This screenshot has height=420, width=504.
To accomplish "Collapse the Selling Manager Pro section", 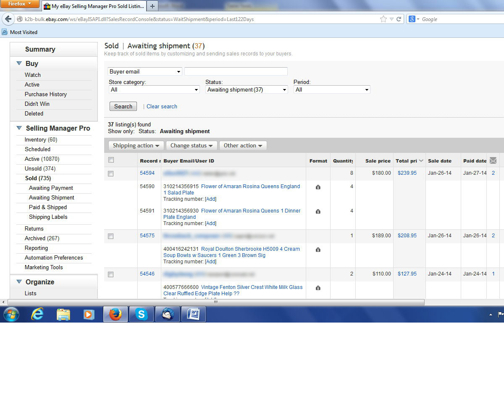I will [19, 128].
